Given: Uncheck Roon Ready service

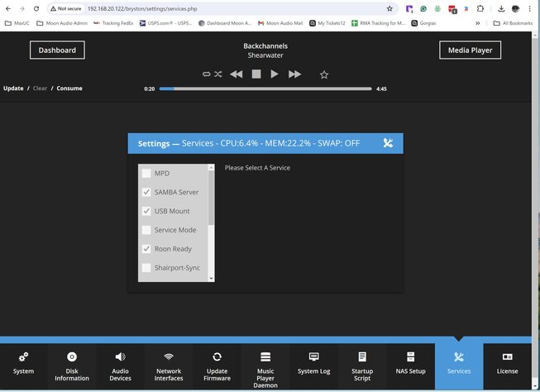Looking at the screenshot, I should [146, 249].
